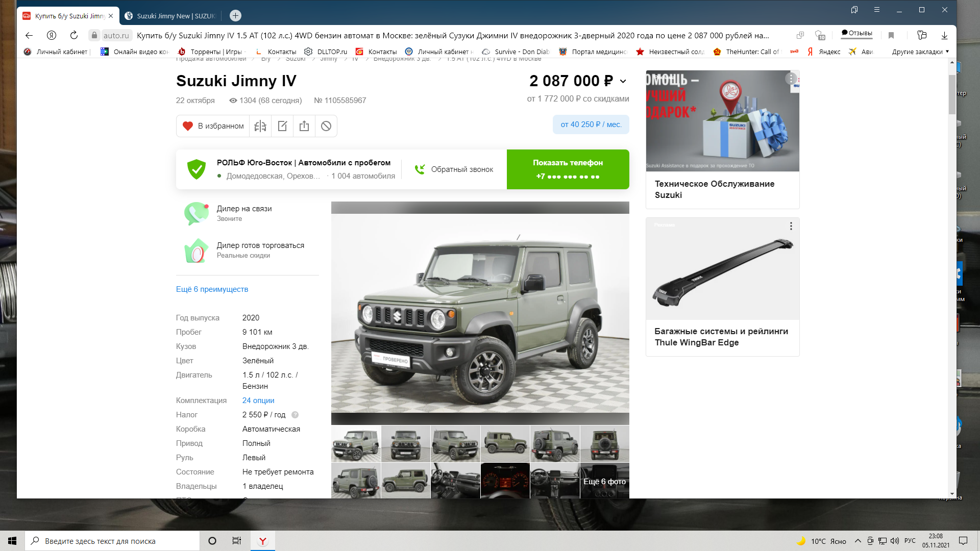Go back with the browser back arrow
This screenshot has height=551, width=980.
[x=29, y=35]
